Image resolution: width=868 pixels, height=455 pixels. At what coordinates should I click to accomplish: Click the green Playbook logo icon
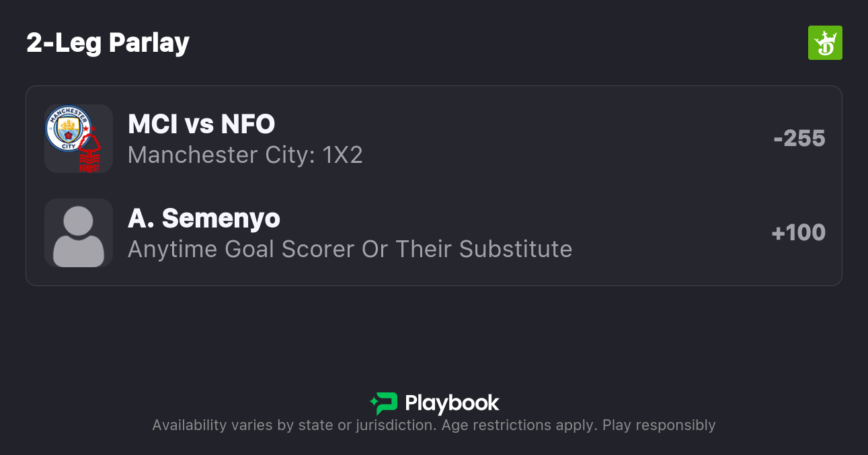coord(384,403)
